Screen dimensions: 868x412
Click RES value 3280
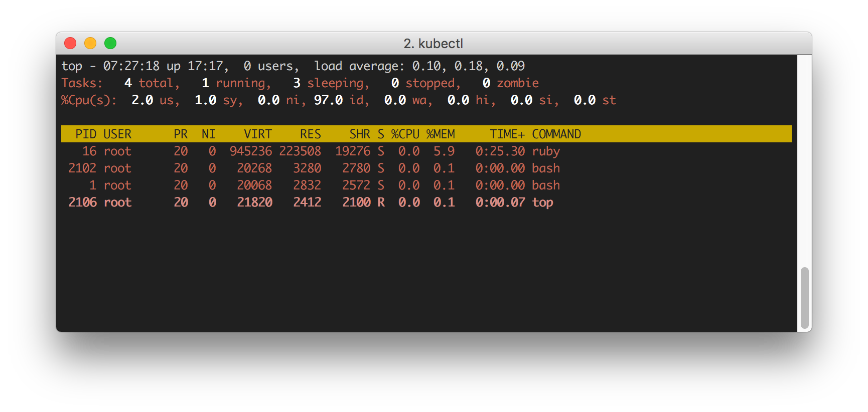[x=307, y=168]
